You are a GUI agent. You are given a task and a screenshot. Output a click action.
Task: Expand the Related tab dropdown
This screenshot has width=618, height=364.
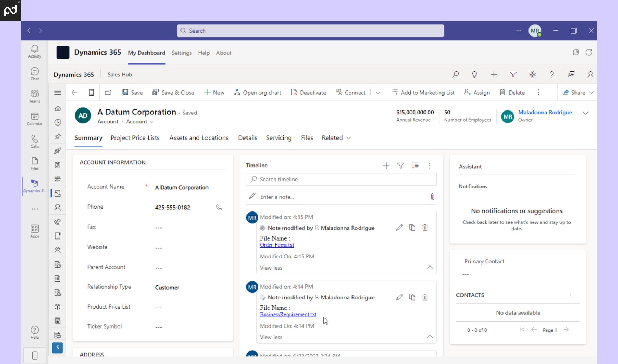[348, 138]
